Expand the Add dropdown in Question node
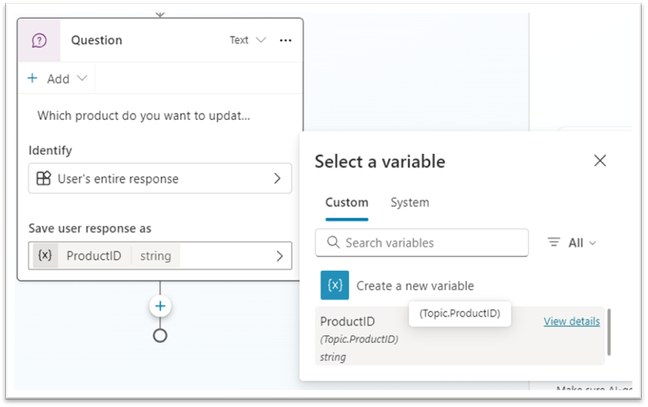The height and width of the screenshot is (407, 648). (x=82, y=78)
